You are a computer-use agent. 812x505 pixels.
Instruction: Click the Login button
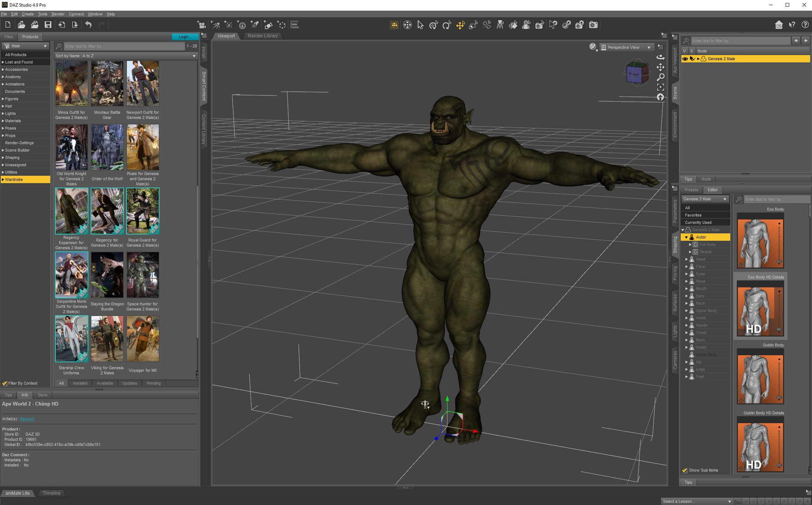coord(185,37)
